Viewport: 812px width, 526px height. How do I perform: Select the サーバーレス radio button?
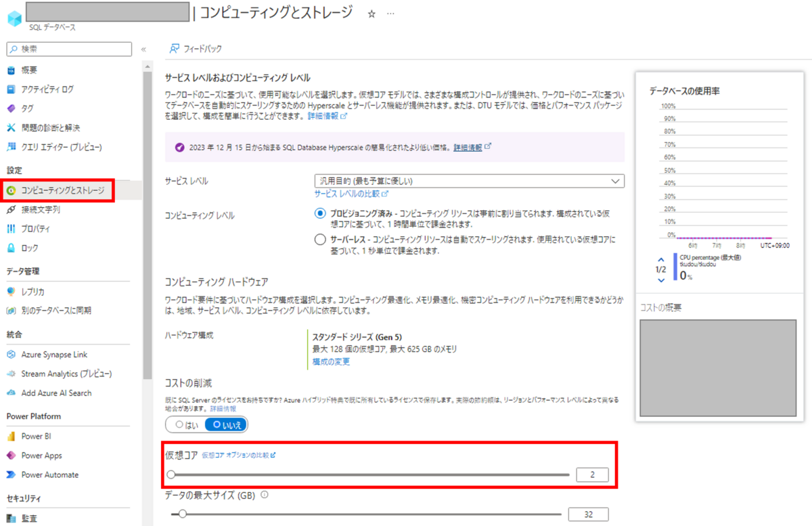320,239
